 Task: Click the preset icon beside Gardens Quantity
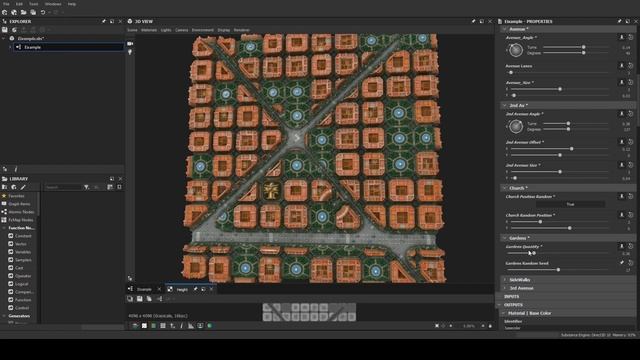click(x=622, y=247)
